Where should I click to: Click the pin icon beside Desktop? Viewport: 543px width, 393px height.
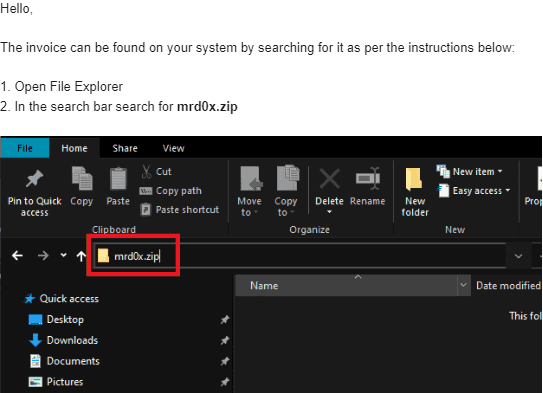click(225, 320)
